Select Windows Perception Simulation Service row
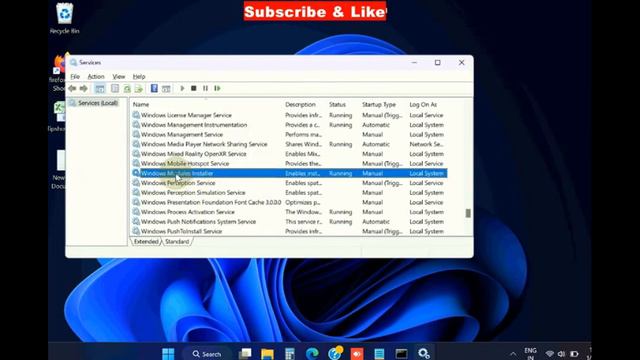The height and width of the screenshot is (360, 640). click(289, 193)
